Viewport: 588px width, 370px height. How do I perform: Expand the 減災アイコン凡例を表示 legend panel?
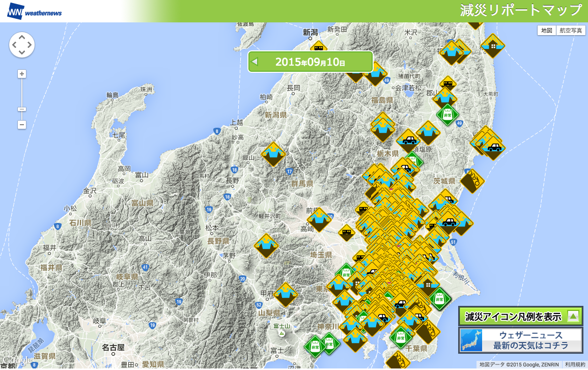coord(520,316)
